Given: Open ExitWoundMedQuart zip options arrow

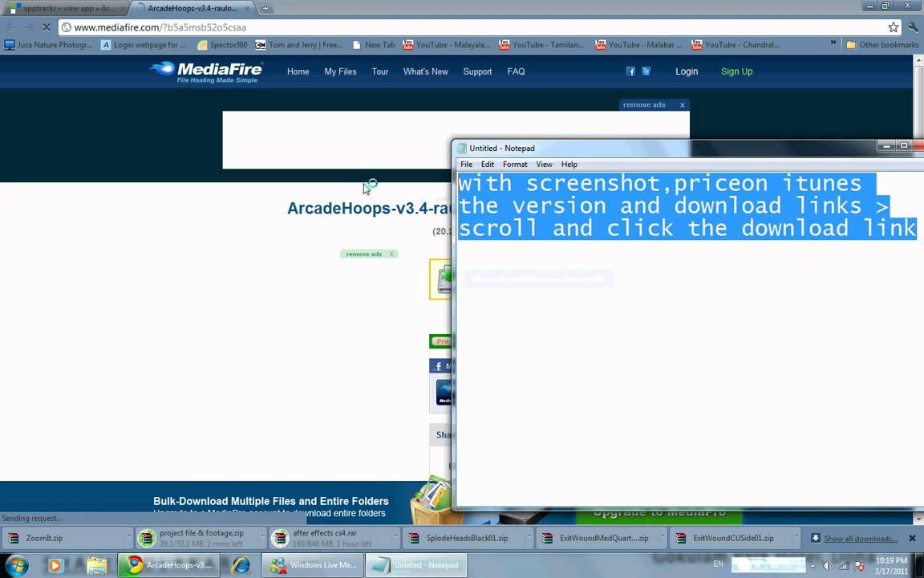Looking at the screenshot, I should tap(663, 538).
